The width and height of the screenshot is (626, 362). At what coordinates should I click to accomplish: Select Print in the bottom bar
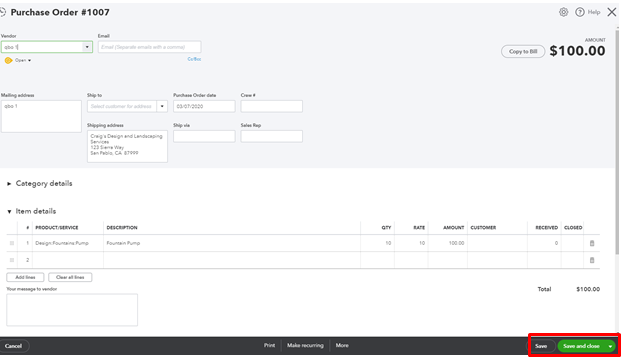[269, 345]
